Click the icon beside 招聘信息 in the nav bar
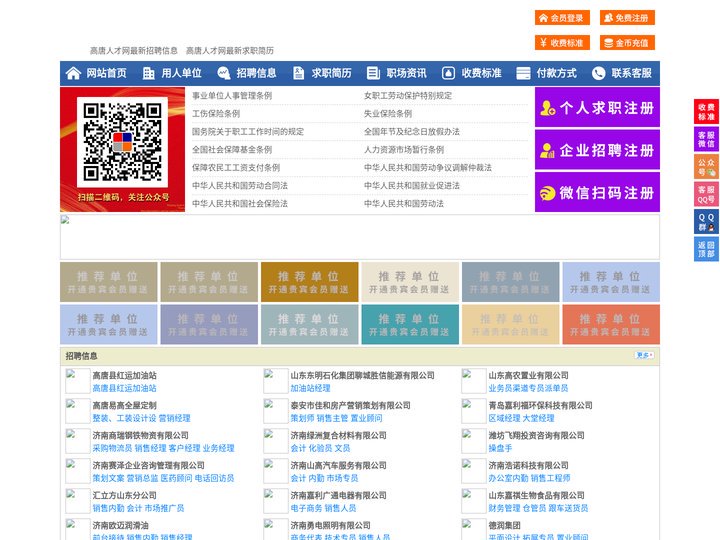This screenshot has height=540, width=720. click(x=224, y=73)
